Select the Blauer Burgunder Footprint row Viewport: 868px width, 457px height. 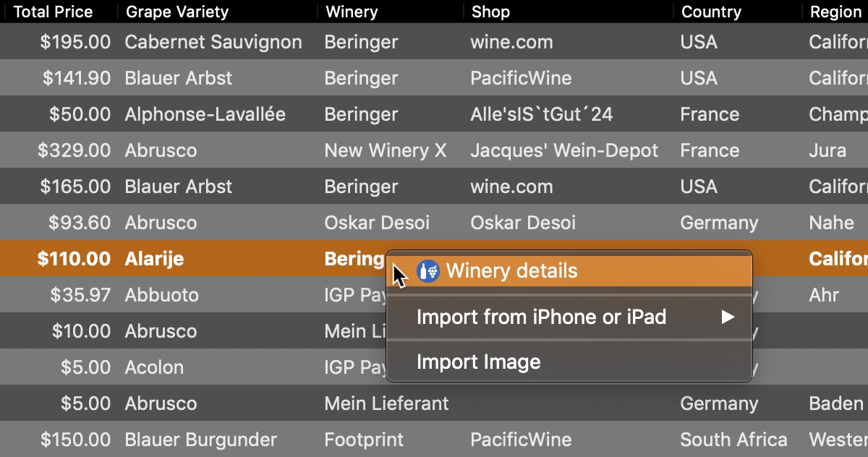(x=200, y=440)
